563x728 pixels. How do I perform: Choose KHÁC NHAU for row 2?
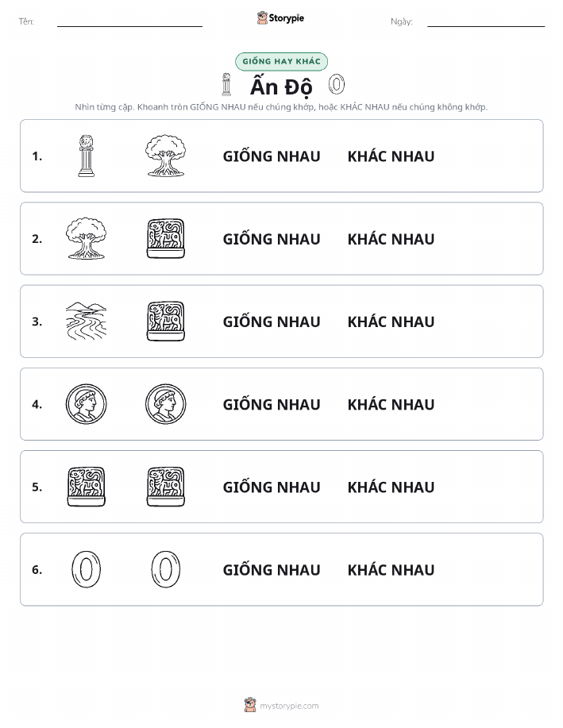(x=391, y=239)
